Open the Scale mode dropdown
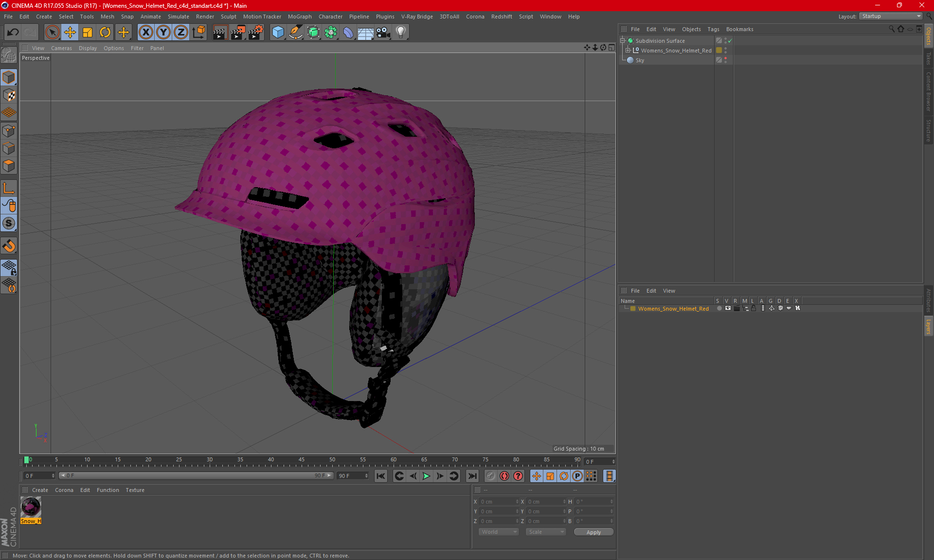Viewport: 934px width, 560px height. (546, 532)
